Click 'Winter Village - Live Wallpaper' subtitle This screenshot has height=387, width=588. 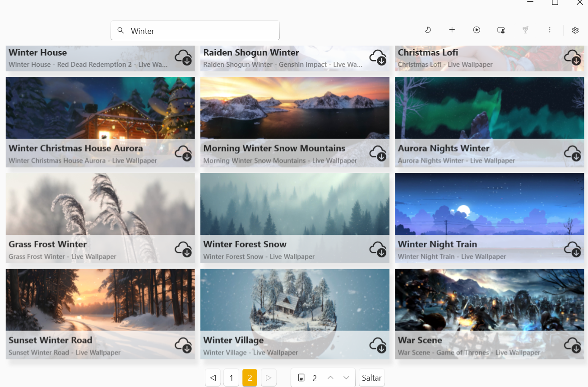coord(250,352)
